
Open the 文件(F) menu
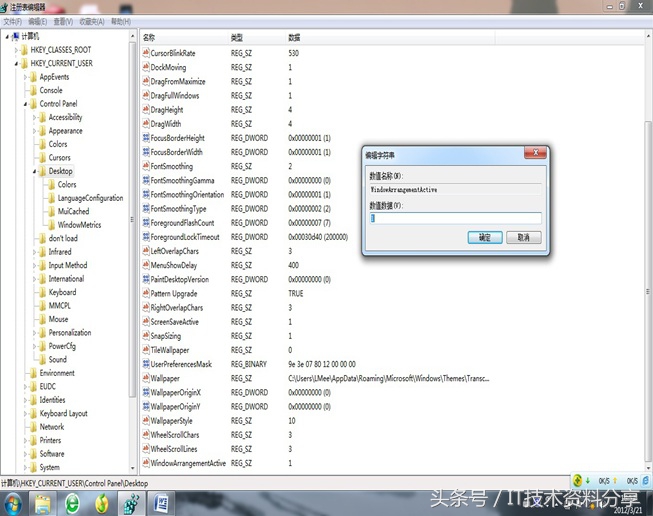12,21
